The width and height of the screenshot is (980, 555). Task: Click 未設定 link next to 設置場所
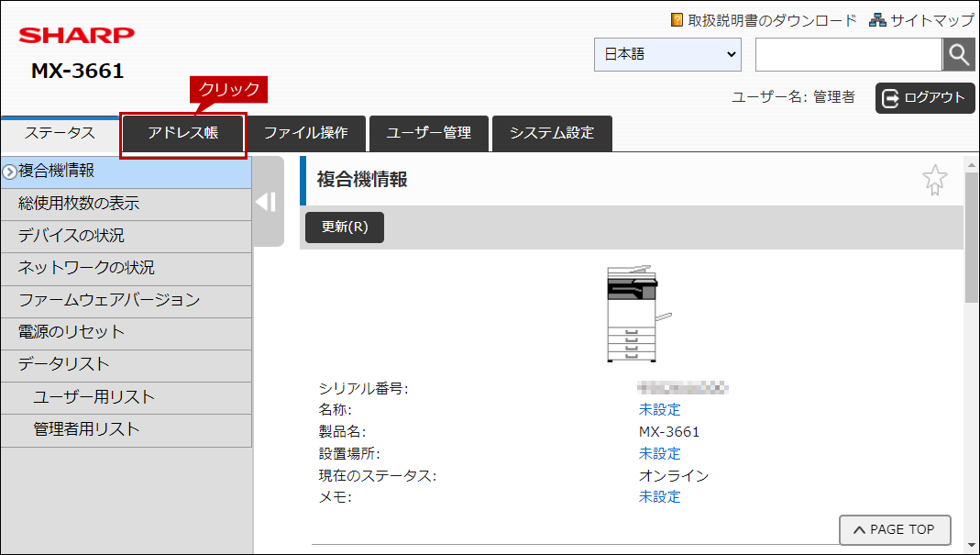pos(659,454)
